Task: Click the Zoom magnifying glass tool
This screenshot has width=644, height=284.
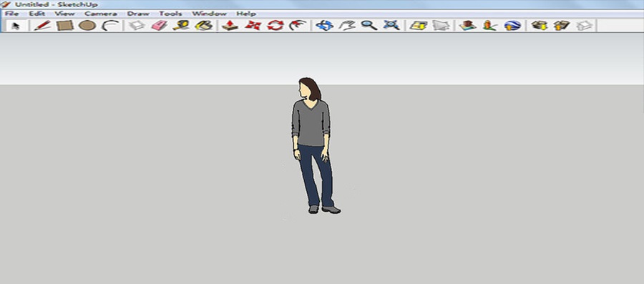Action: click(369, 26)
